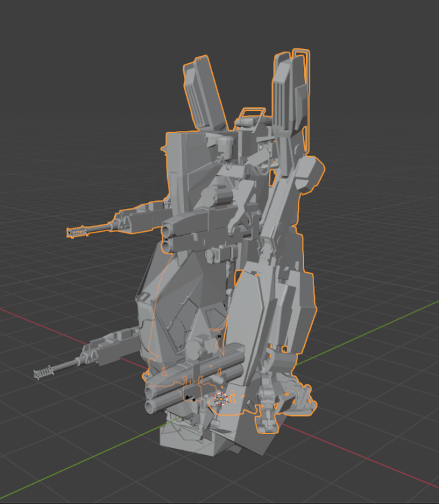Click empty grid space to deselect all
This screenshot has width=439, height=504.
tap(64, 96)
